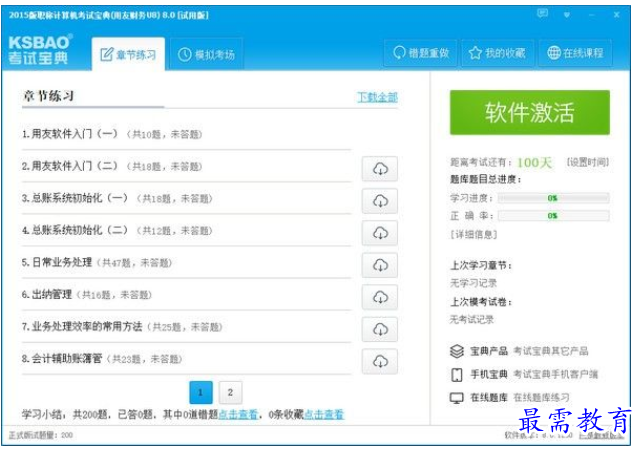
Task: Open chapter 4.总账系统初始化(二)
Action: click(x=117, y=230)
